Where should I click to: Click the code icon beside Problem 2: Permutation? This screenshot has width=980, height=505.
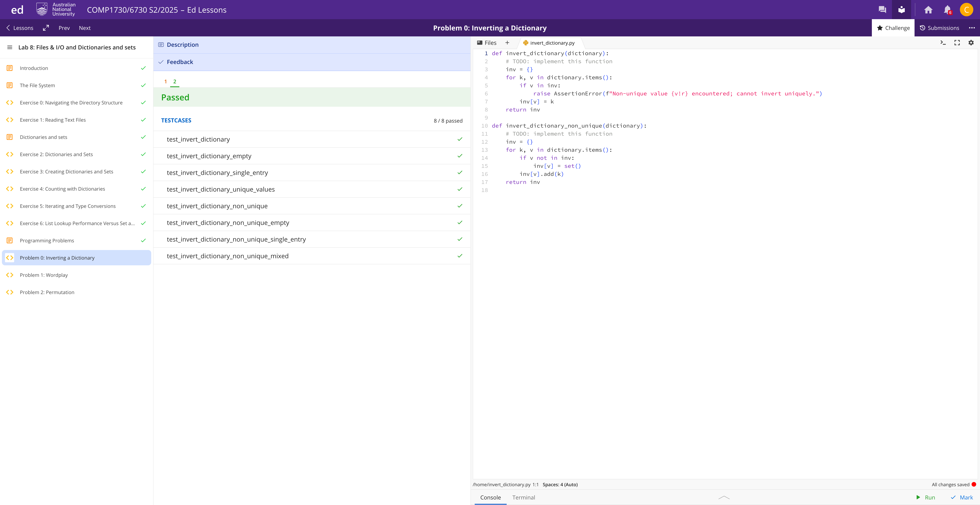10,292
